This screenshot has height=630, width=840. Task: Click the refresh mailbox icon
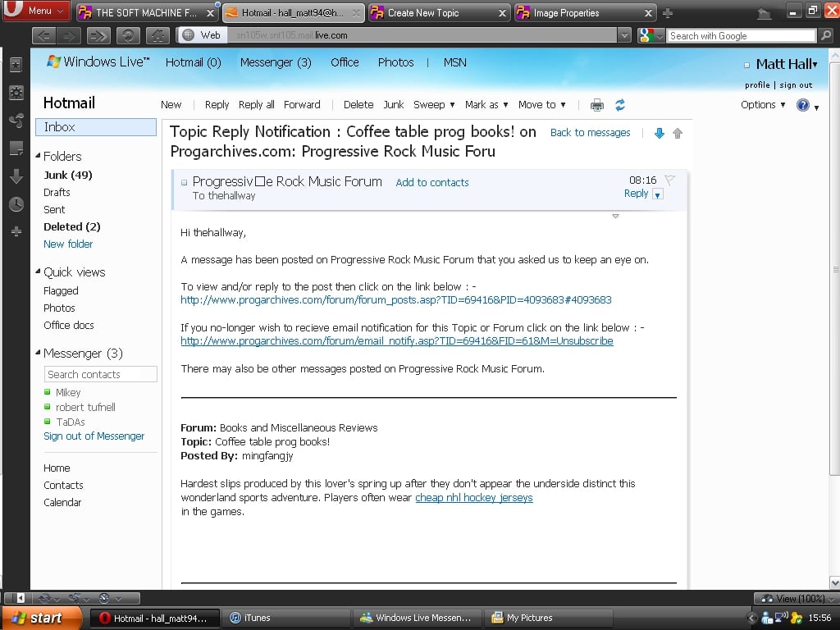point(620,105)
